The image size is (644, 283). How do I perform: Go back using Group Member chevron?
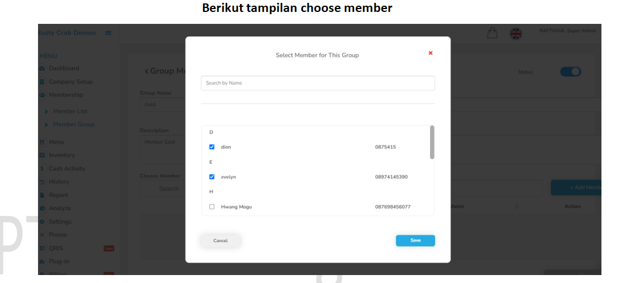pyautogui.click(x=146, y=71)
